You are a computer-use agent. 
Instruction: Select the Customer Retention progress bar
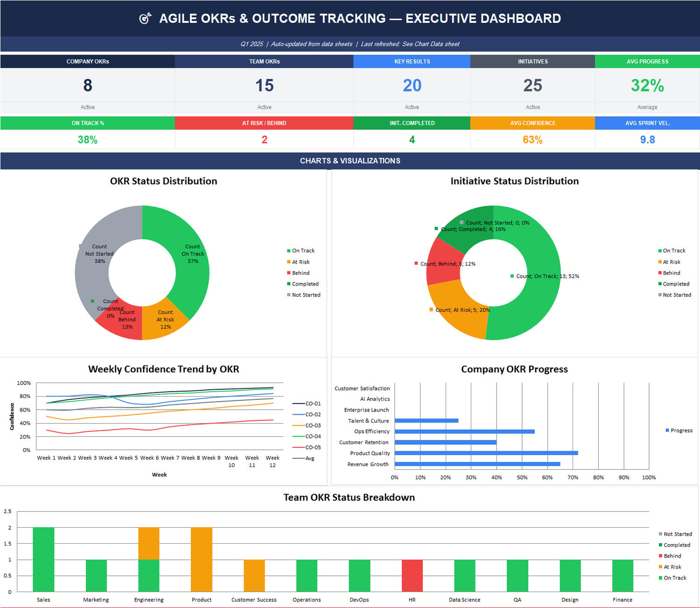click(x=446, y=442)
